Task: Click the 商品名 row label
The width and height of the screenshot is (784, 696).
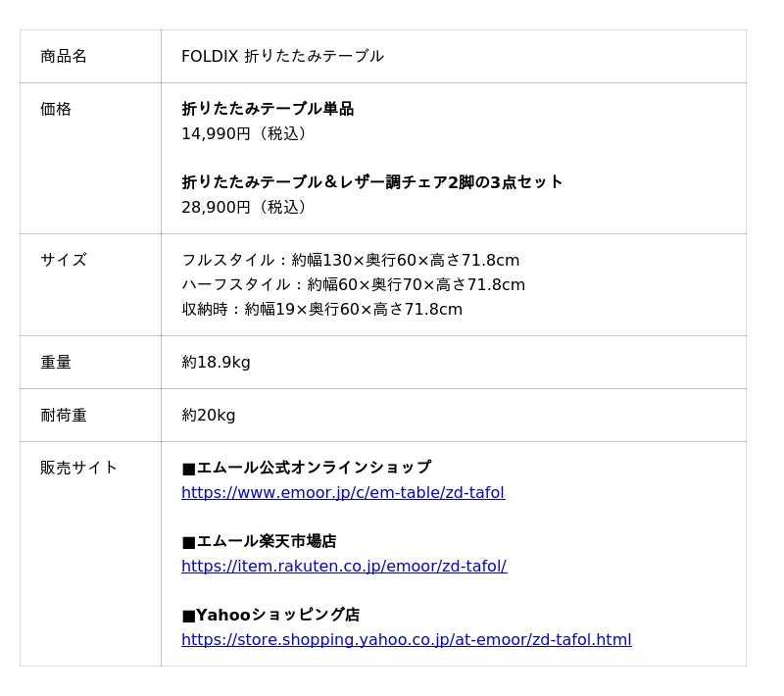Action: [64, 56]
